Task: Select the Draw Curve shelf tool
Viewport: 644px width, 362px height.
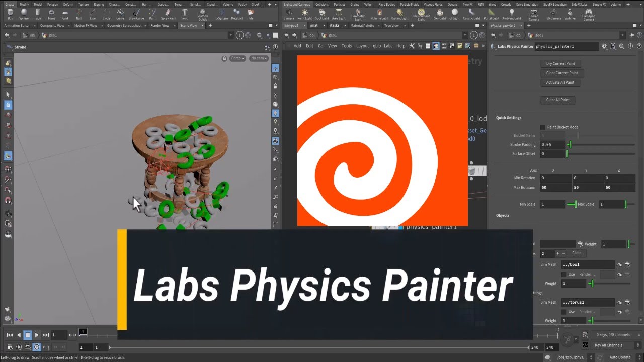Action: click(136, 14)
